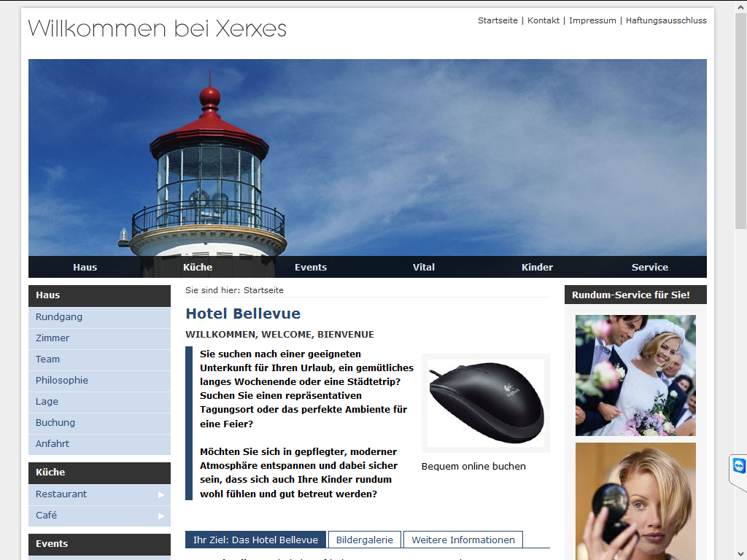Image resolution: width=747 pixels, height=560 pixels.
Task: Click the 'Bequem online buchen' caption
Action: [x=473, y=467]
